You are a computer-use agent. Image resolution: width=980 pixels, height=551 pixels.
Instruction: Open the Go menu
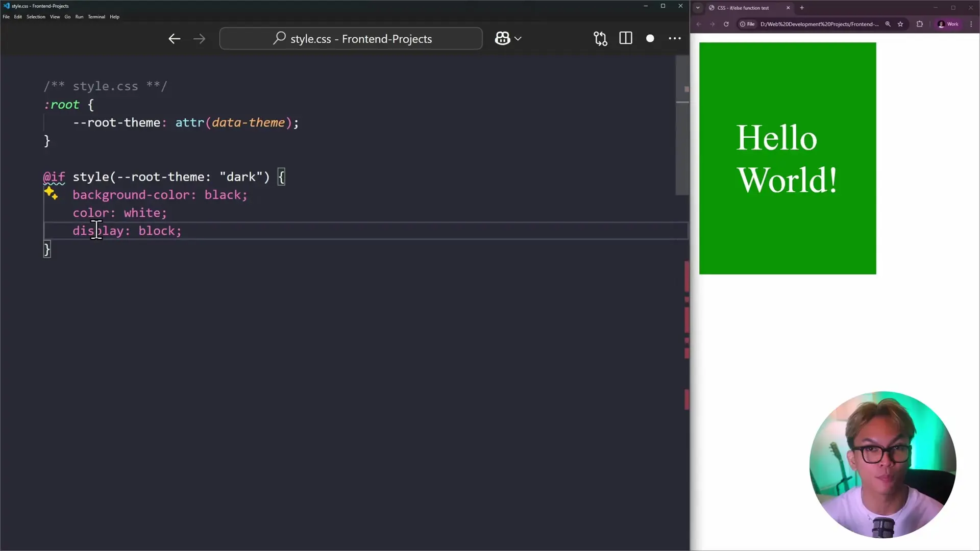67,17
